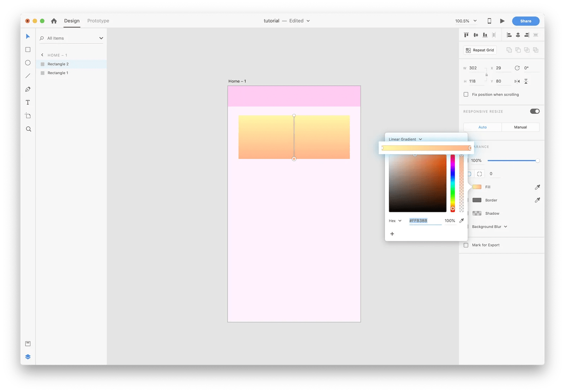Click the hex value field #FFB38B
The width and height of the screenshot is (565, 392).
click(425, 221)
